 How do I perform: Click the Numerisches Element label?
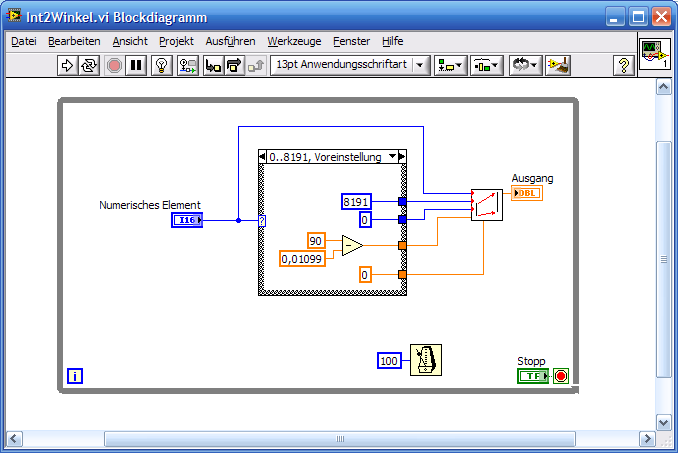tap(150, 205)
